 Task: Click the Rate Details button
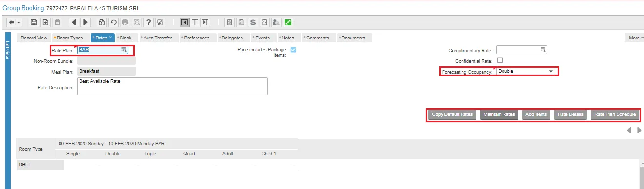click(570, 114)
